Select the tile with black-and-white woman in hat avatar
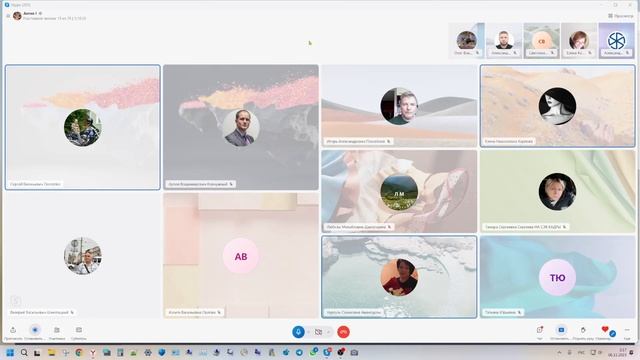Image resolution: width=640 pixels, height=360 pixels. click(558, 106)
